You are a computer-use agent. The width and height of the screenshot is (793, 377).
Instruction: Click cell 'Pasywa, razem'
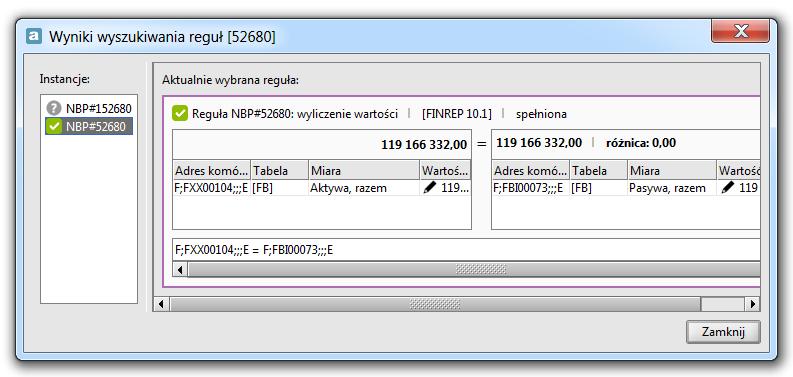tap(672, 188)
